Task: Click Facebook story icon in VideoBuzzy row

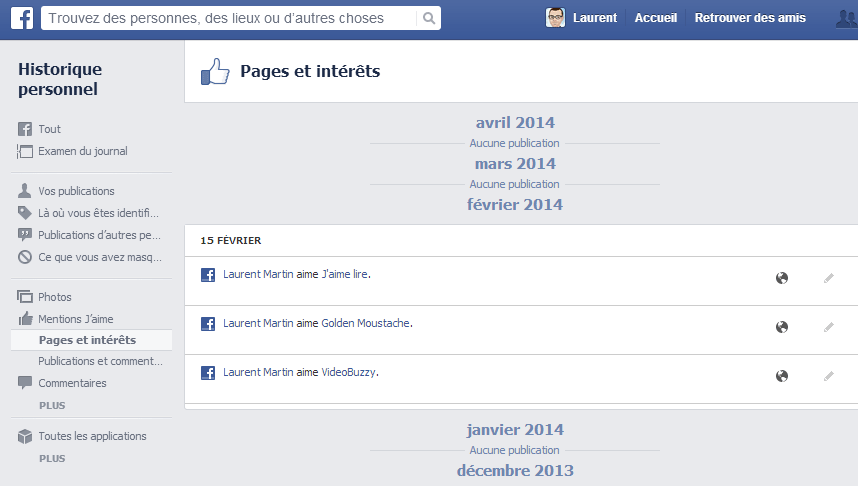Action: coord(208,373)
